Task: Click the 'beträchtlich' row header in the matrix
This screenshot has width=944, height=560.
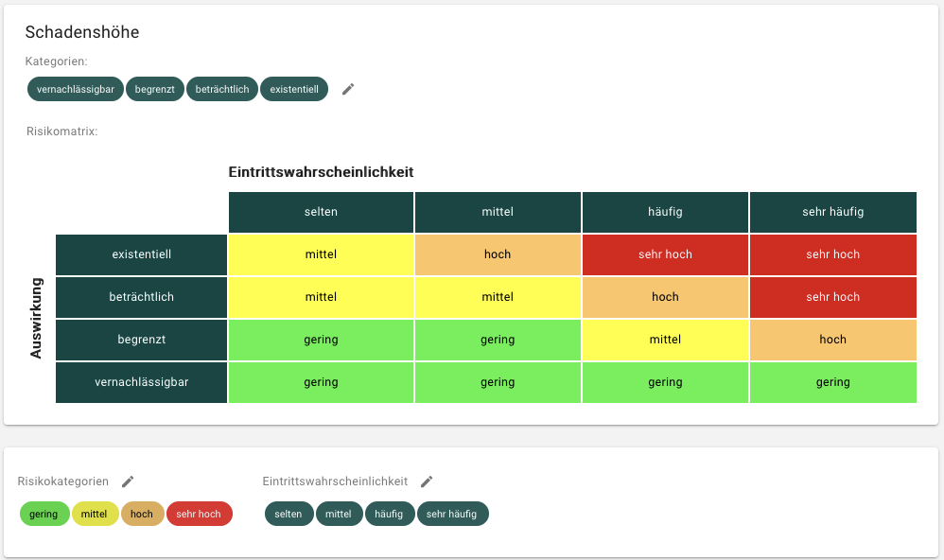Action: pos(141,297)
